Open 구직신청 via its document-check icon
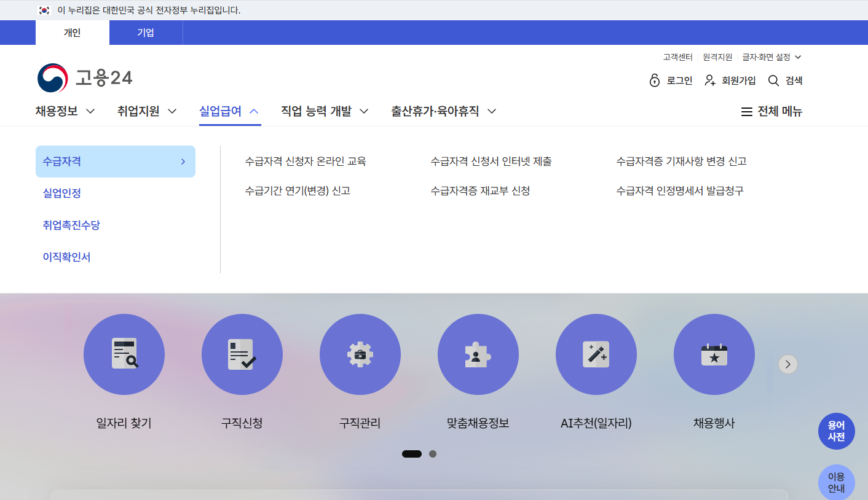The image size is (868, 500). (x=242, y=354)
